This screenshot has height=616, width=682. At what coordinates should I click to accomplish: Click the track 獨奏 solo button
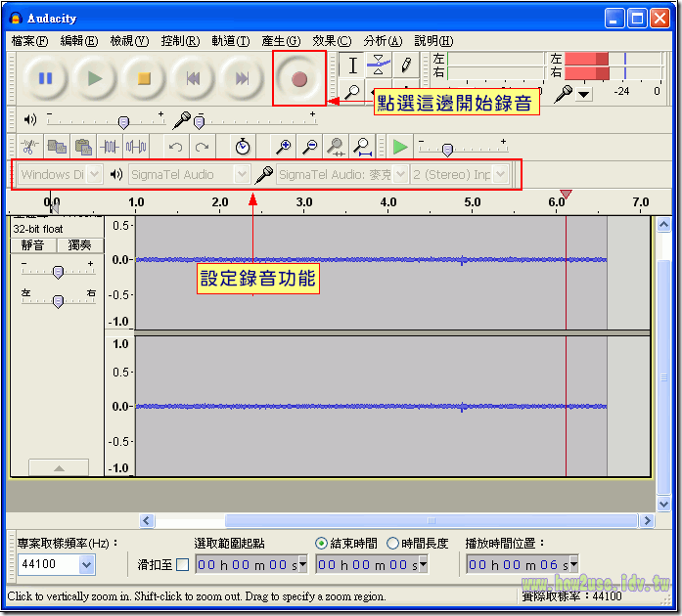point(78,245)
